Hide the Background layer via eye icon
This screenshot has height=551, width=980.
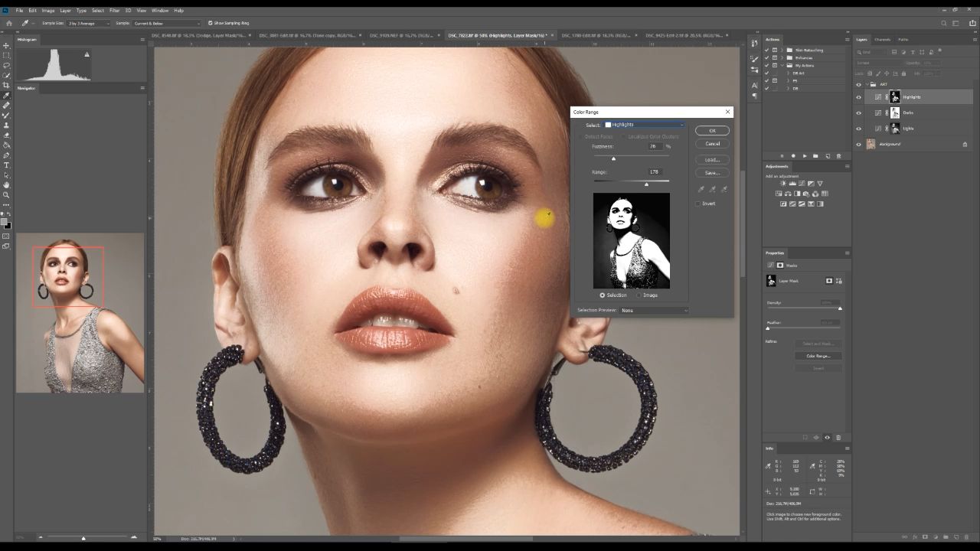858,144
